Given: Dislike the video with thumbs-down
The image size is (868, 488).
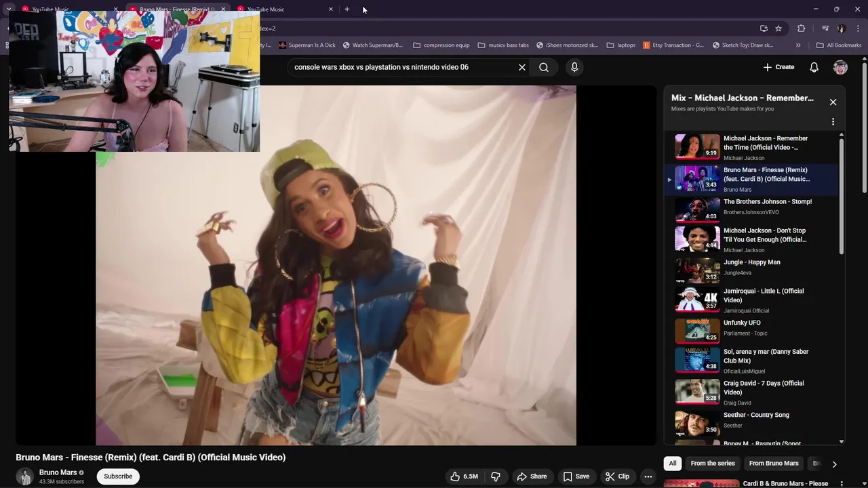Looking at the screenshot, I should pyautogui.click(x=496, y=476).
